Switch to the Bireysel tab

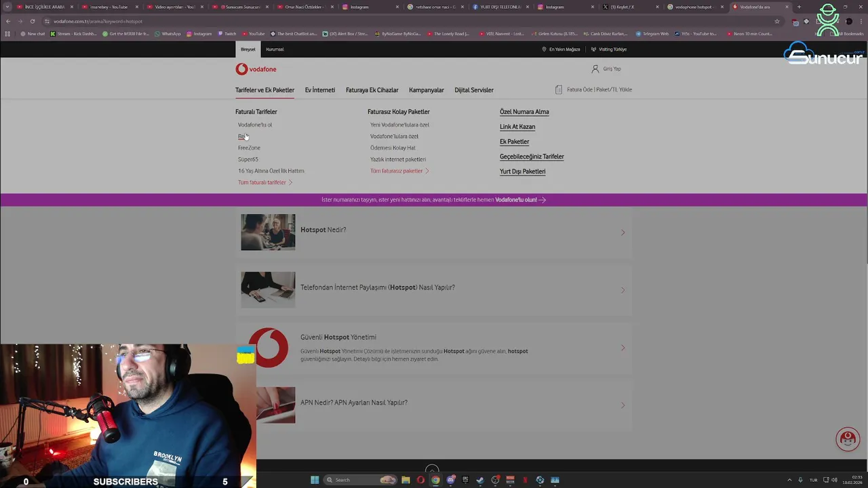(x=248, y=49)
